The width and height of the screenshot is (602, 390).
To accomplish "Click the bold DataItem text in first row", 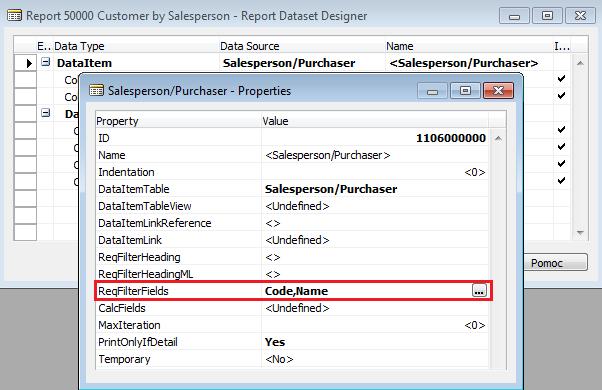I will click(84, 63).
